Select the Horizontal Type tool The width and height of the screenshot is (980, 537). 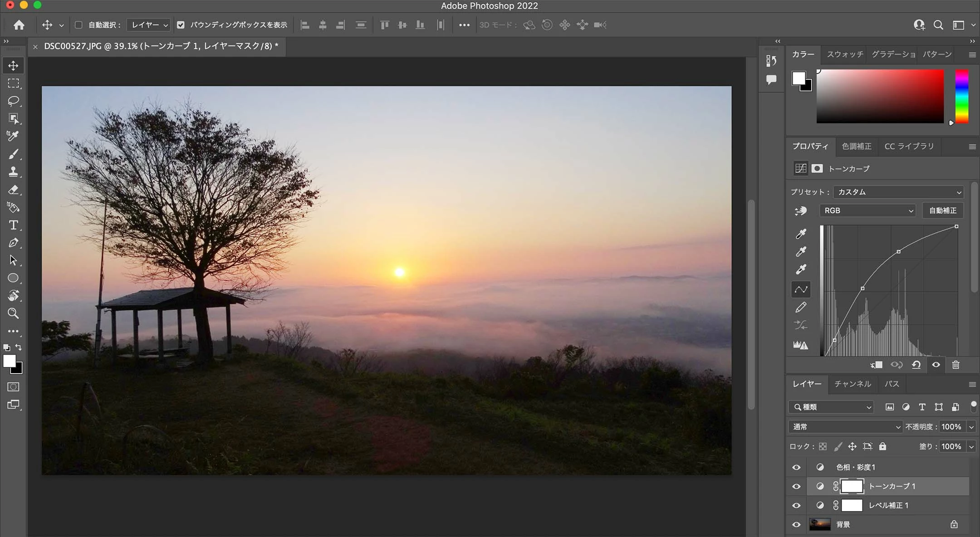point(13,225)
